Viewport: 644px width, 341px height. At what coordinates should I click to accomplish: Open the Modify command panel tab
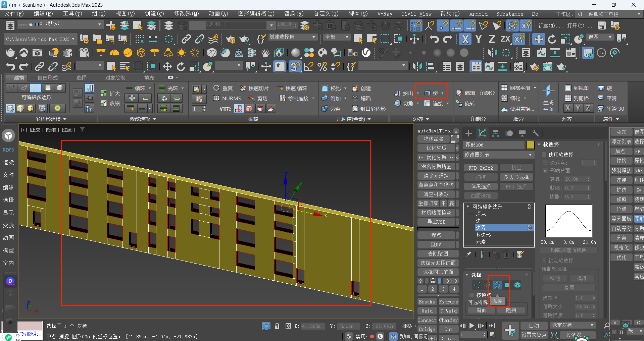[482, 133]
